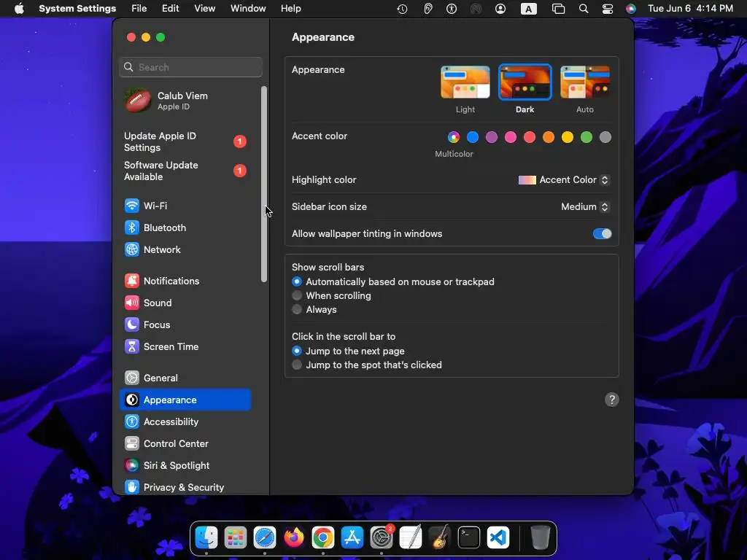747x560 pixels.
Task: Open the Apple menu
Action: (x=19, y=9)
